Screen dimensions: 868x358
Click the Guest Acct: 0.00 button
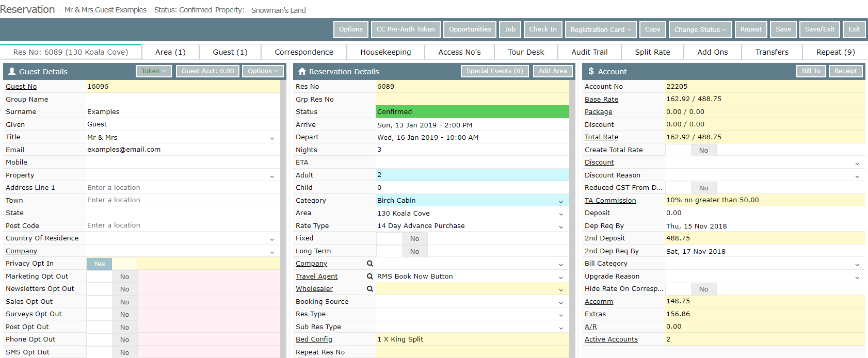pos(207,71)
